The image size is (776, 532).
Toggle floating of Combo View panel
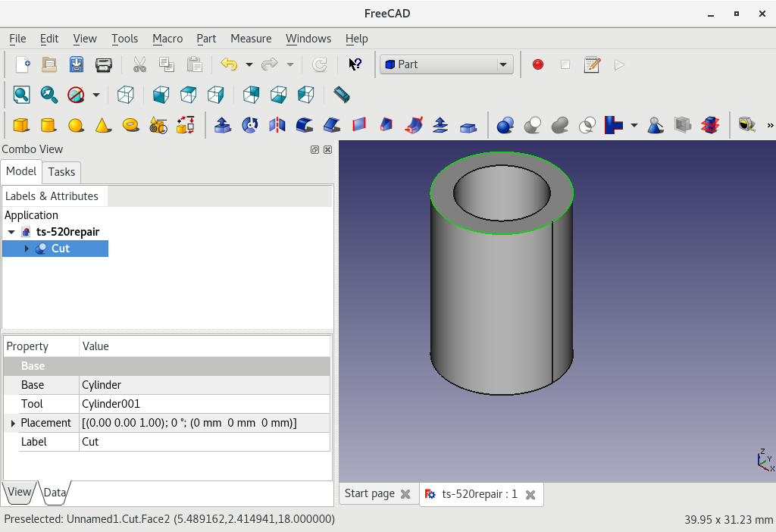[314, 150]
